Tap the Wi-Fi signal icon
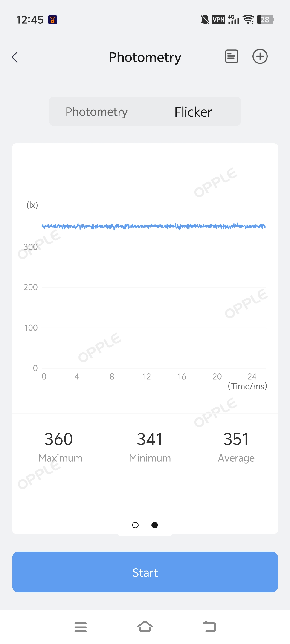This screenshot has height=644, width=290. click(x=249, y=20)
